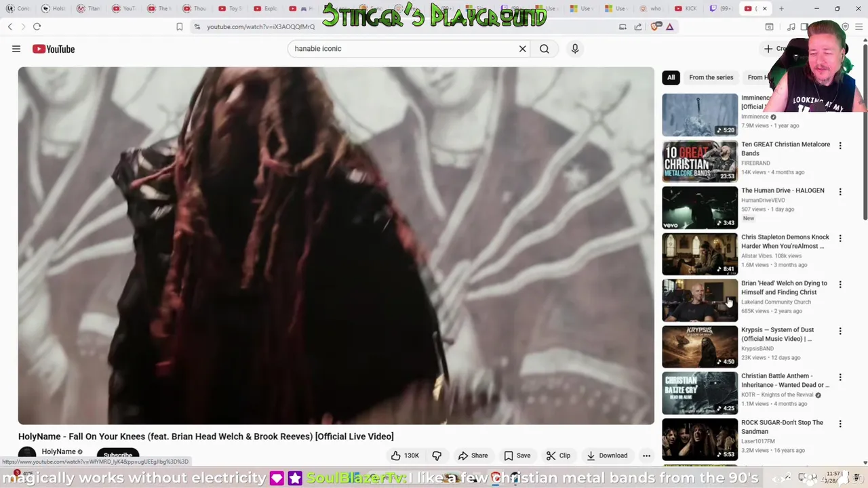Open more actions under the video
Viewport: 868px width, 488px height.
coord(646,455)
